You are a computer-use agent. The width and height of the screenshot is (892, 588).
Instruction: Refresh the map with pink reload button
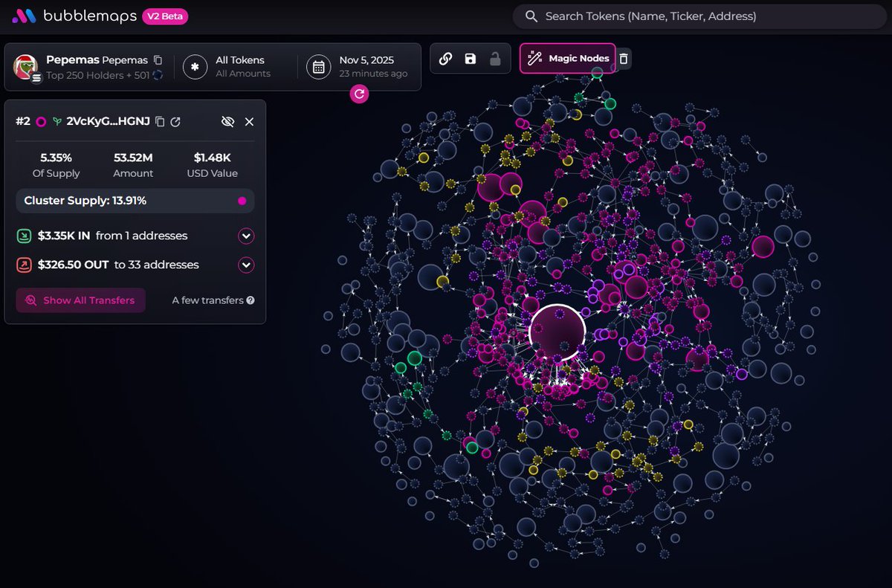tap(359, 94)
